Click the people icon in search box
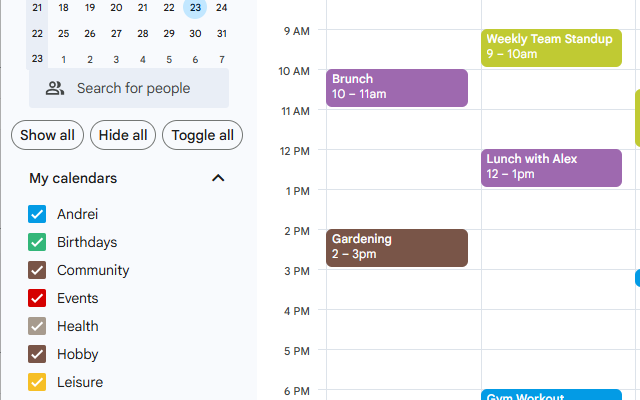The height and width of the screenshot is (400, 640). [x=55, y=88]
